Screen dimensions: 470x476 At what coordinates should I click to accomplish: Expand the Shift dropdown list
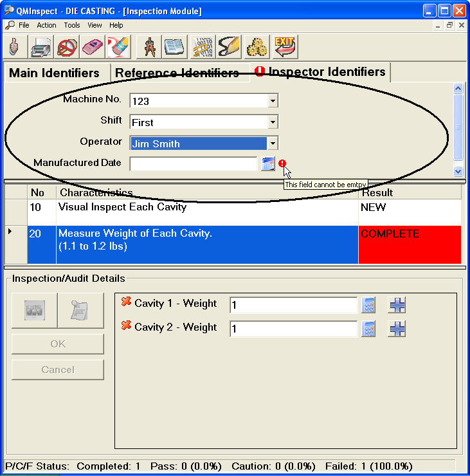pos(273,122)
